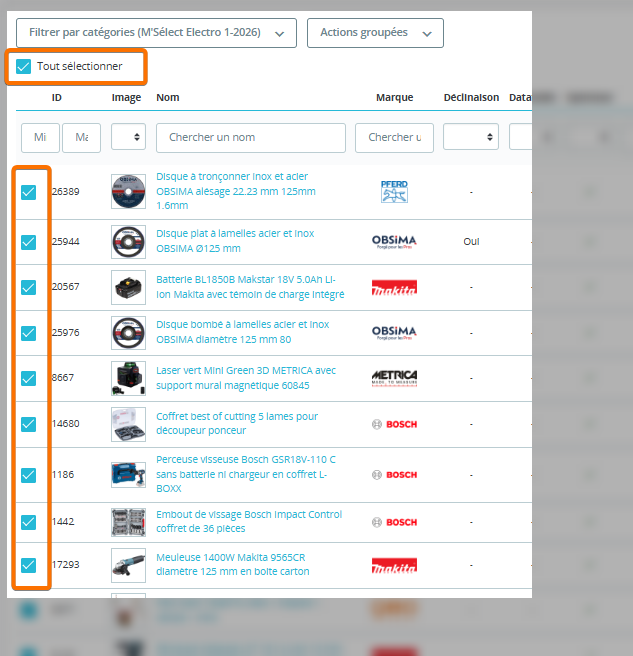Uncheck product row 1186 checkbox

click(28, 475)
